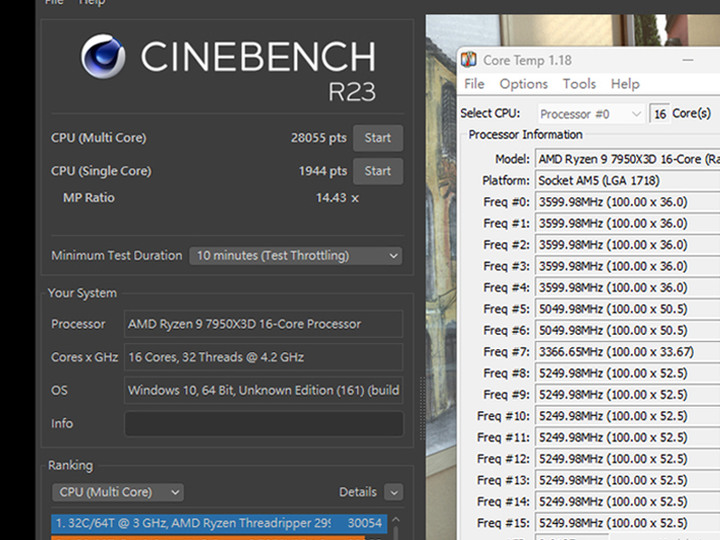Click the CINEBENCH R23 title text
720x540 pixels.
258,70
